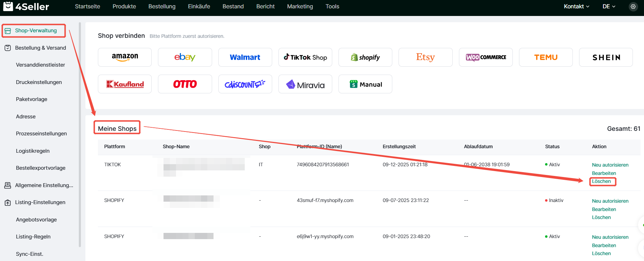Click the Gesamt: 61 total label
Screen dimensions: 644x261
(624, 129)
